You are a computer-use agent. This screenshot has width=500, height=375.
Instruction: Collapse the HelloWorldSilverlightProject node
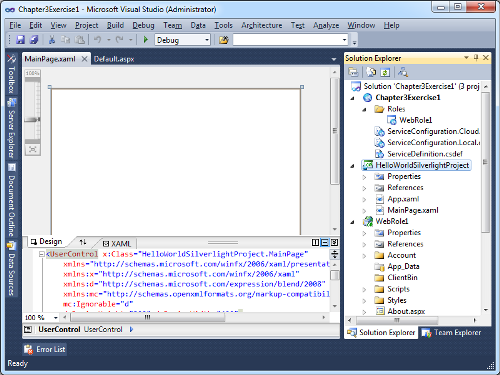(352, 166)
